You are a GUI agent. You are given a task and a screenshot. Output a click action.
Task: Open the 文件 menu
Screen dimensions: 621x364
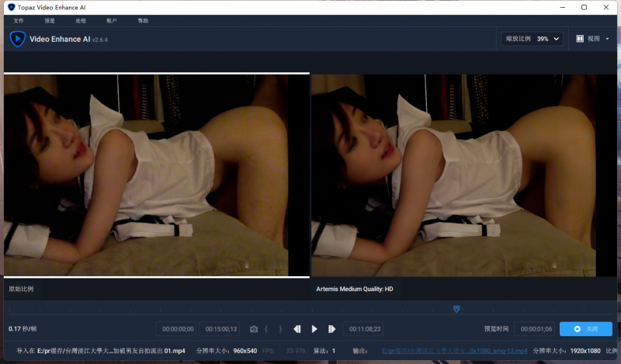[19, 20]
